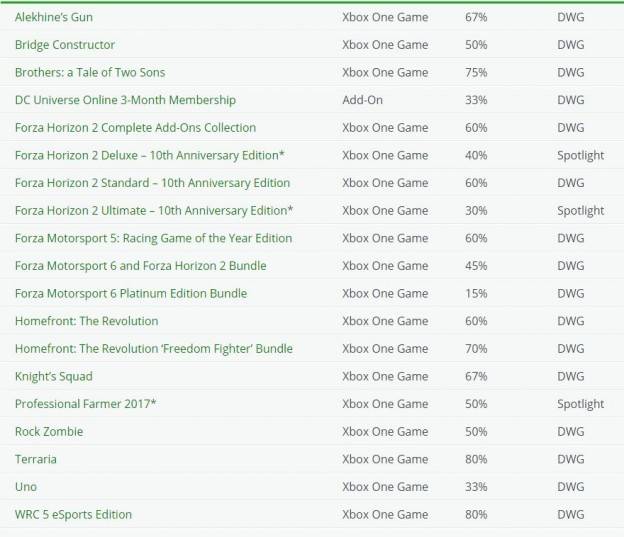Click Forza Motorsport 6 Platinum Edition Bundle
Screen dimensions: 624x537
[x=131, y=293]
